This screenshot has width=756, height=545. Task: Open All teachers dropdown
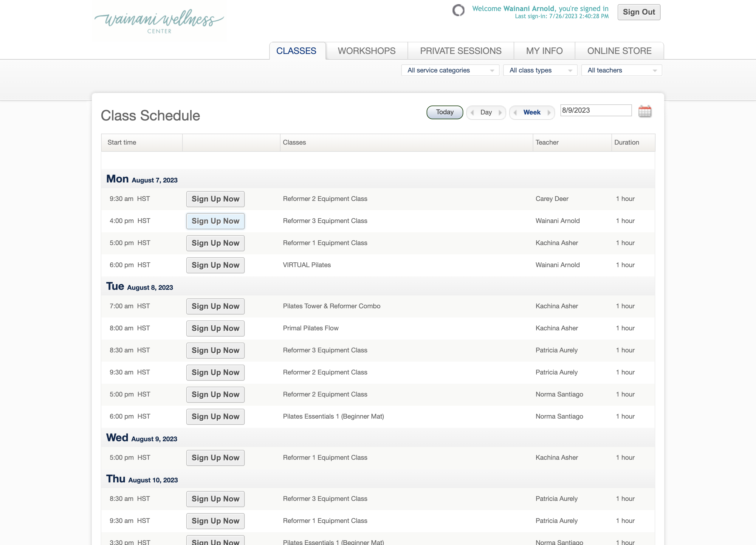[621, 70]
